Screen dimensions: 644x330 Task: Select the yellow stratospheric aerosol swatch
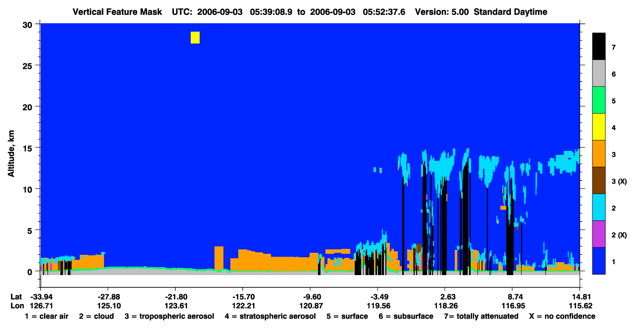click(599, 127)
